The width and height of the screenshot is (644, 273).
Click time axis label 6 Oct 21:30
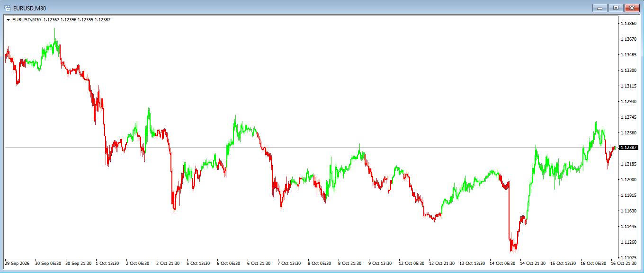coord(260,263)
